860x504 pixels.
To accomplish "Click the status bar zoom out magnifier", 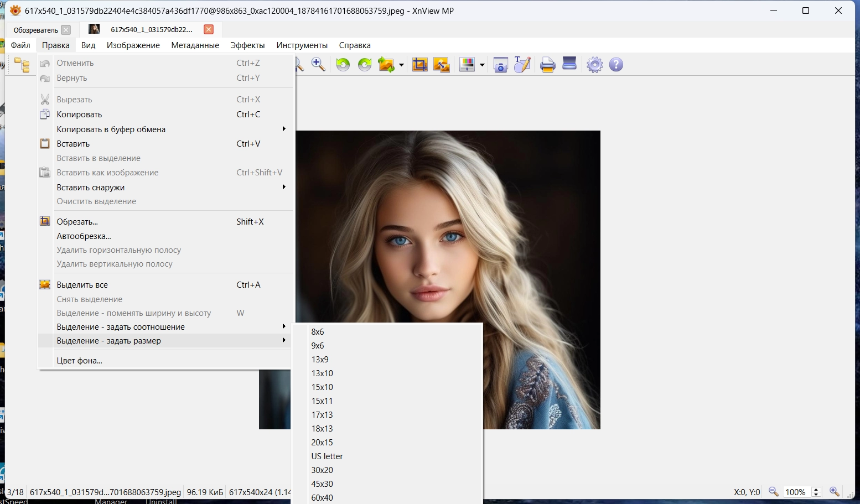I will pos(774,492).
